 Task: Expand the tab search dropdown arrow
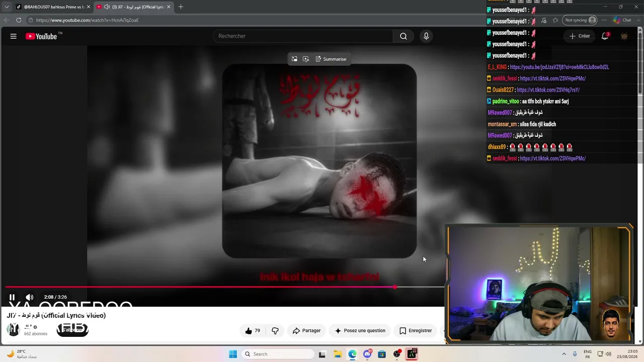(7, 7)
